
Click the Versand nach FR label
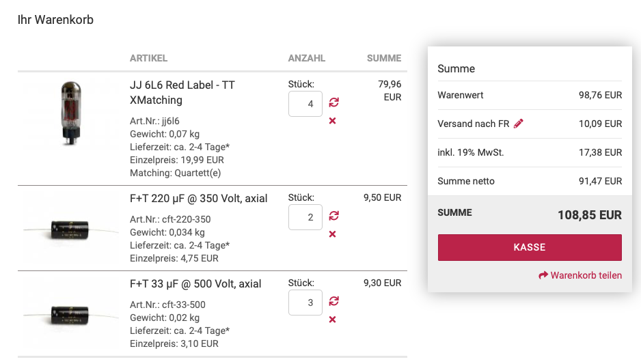[474, 124]
